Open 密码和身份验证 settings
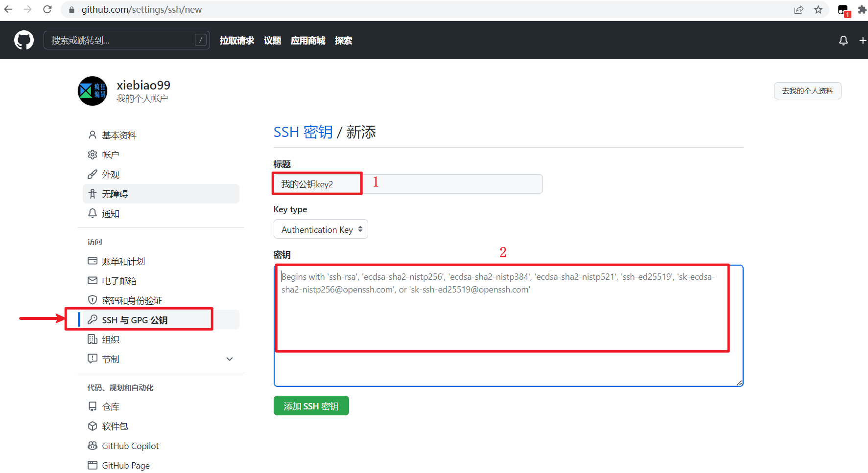The width and height of the screenshot is (868, 473). tap(132, 300)
